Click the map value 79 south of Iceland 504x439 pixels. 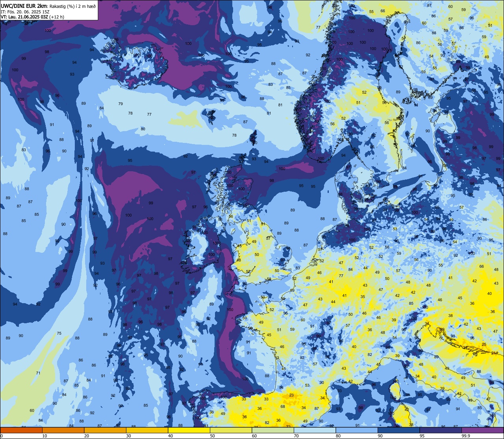[x=120, y=104]
